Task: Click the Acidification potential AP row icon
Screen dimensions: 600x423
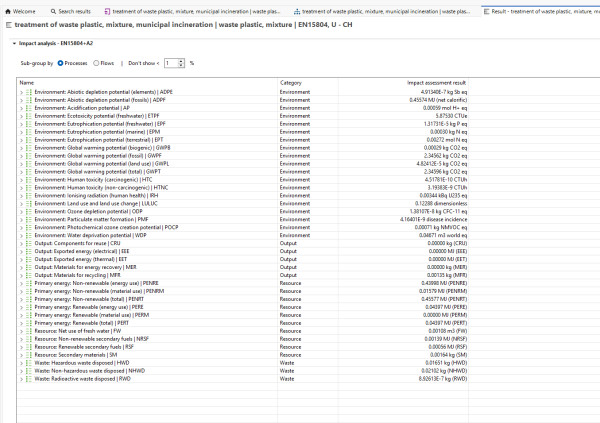Action: 29,106
